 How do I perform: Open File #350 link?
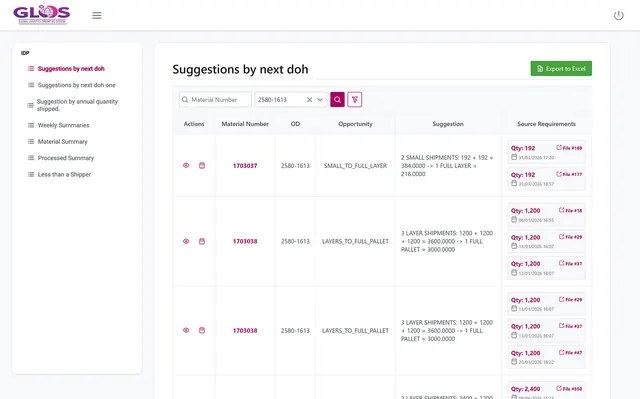tap(569, 388)
